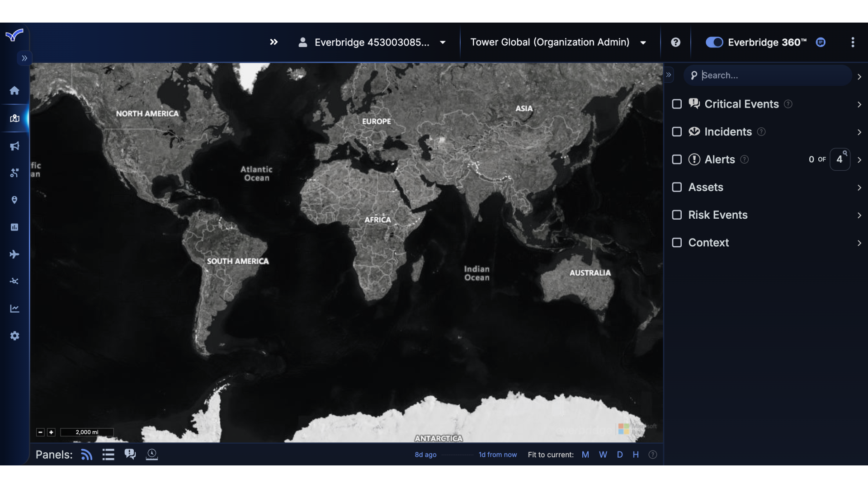Collapse the right layers panel
This screenshot has height=488, width=868.
click(x=669, y=75)
